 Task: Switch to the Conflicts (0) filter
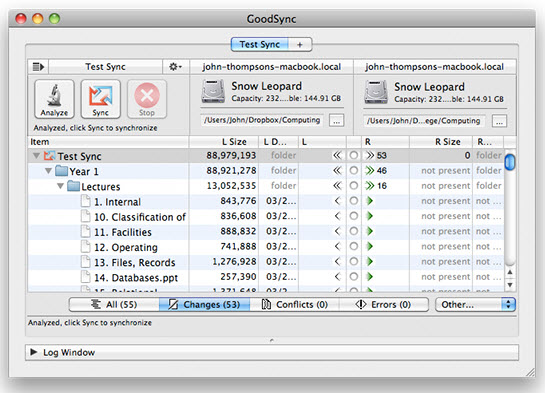click(x=294, y=304)
